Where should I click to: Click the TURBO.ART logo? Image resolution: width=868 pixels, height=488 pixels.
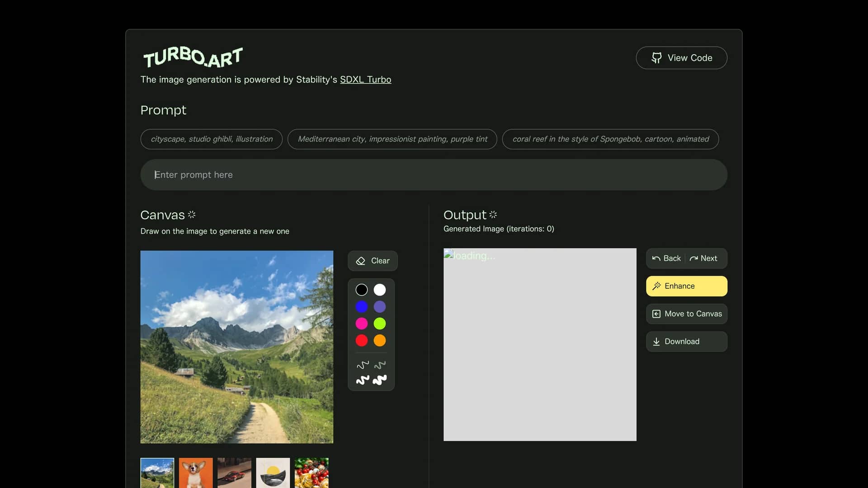pos(193,57)
